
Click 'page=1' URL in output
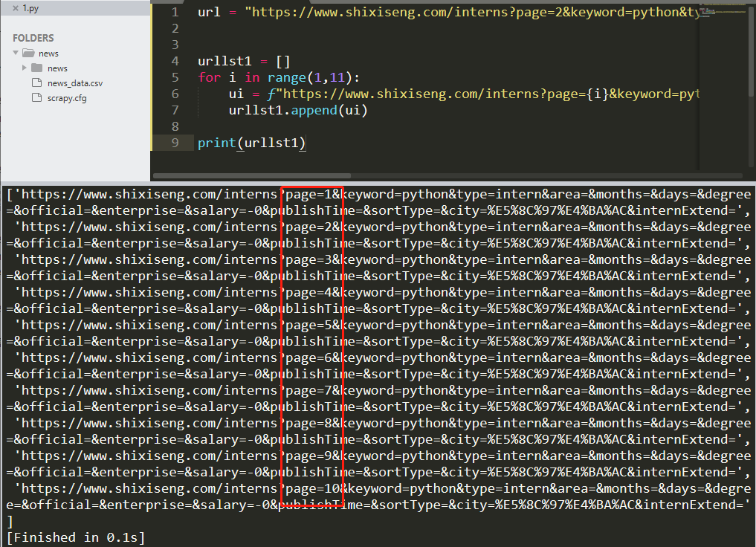(309, 194)
